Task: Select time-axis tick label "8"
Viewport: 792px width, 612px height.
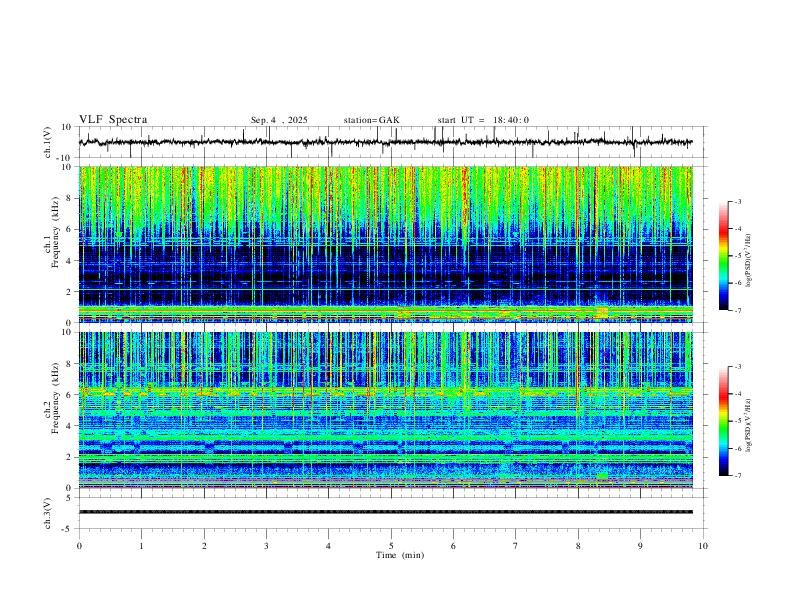Action: [x=578, y=546]
